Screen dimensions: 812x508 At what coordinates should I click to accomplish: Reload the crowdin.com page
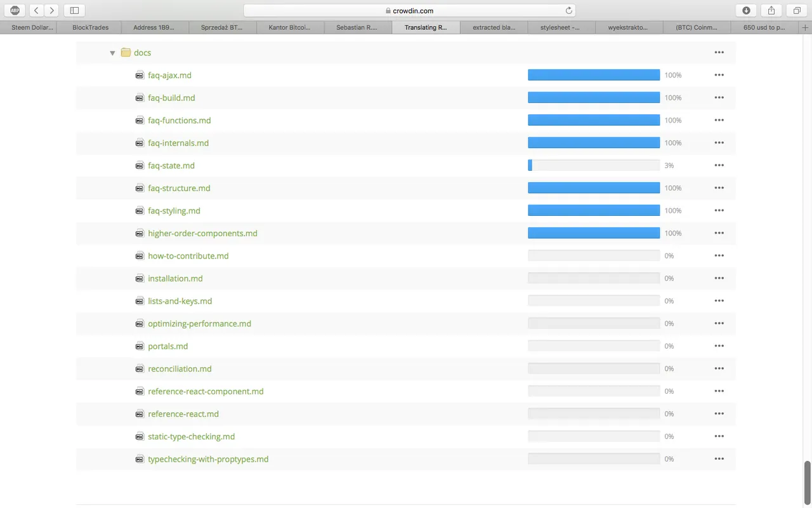568,10
